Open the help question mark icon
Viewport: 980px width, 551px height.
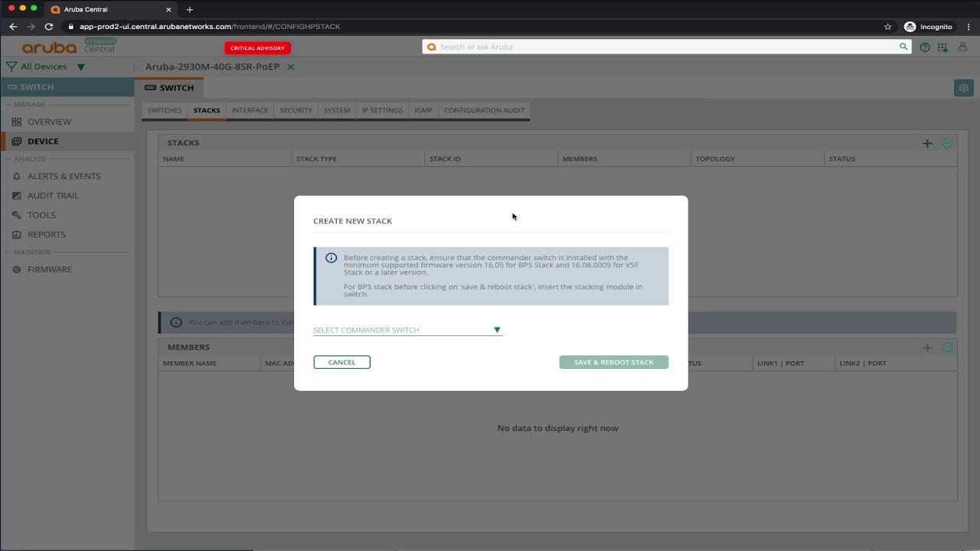tap(925, 47)
